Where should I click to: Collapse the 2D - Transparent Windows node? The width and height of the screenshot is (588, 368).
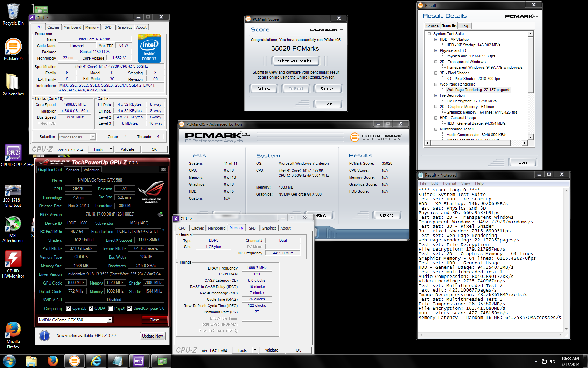click(x=436, y=62)
